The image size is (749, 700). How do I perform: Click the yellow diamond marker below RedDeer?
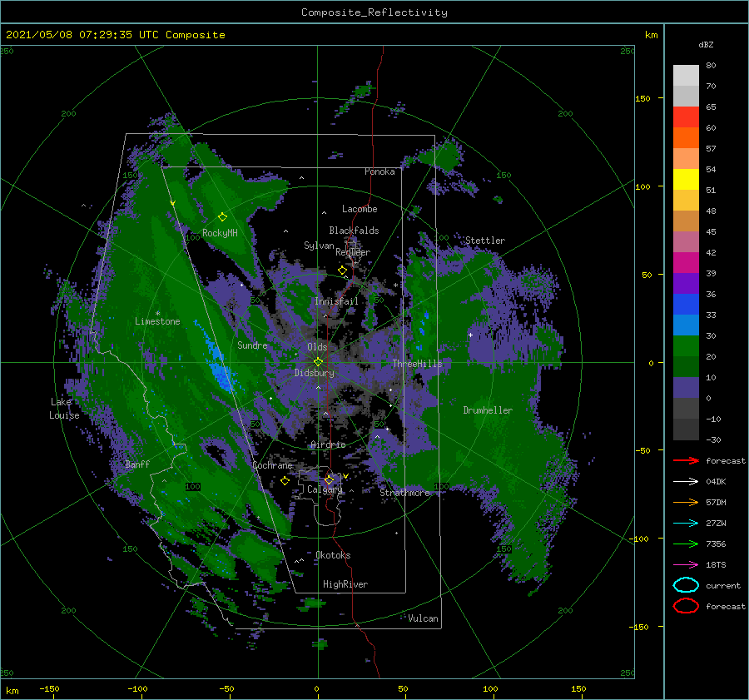(342, 271)
